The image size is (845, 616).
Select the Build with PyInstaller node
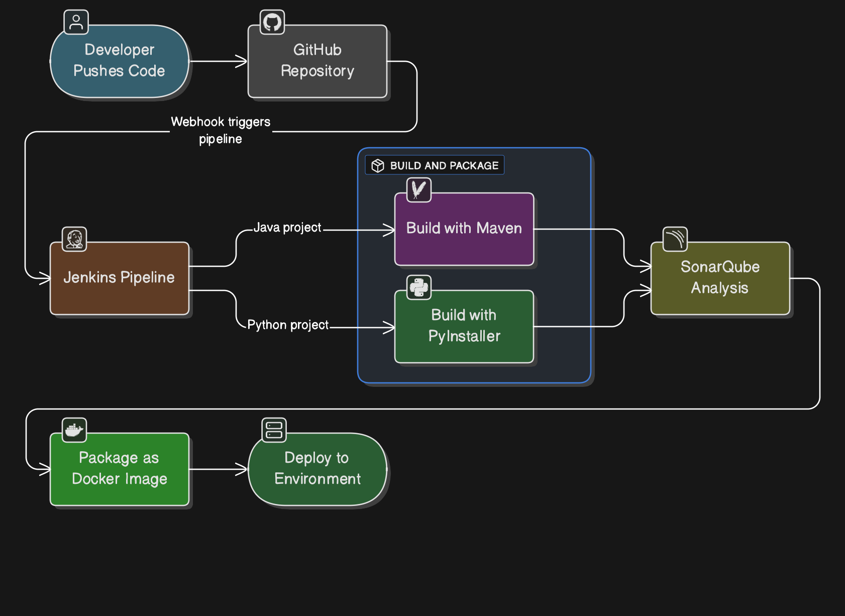coord(464,327)
